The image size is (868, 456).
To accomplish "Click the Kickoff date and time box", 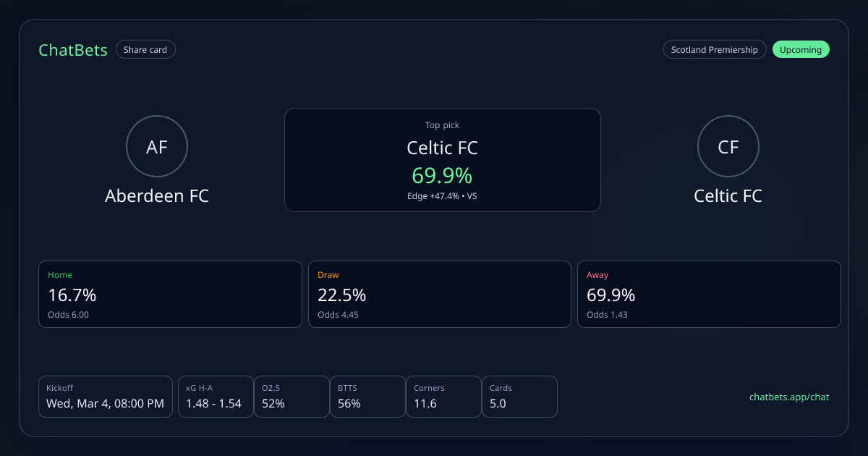I will click(x=106, y=397).
